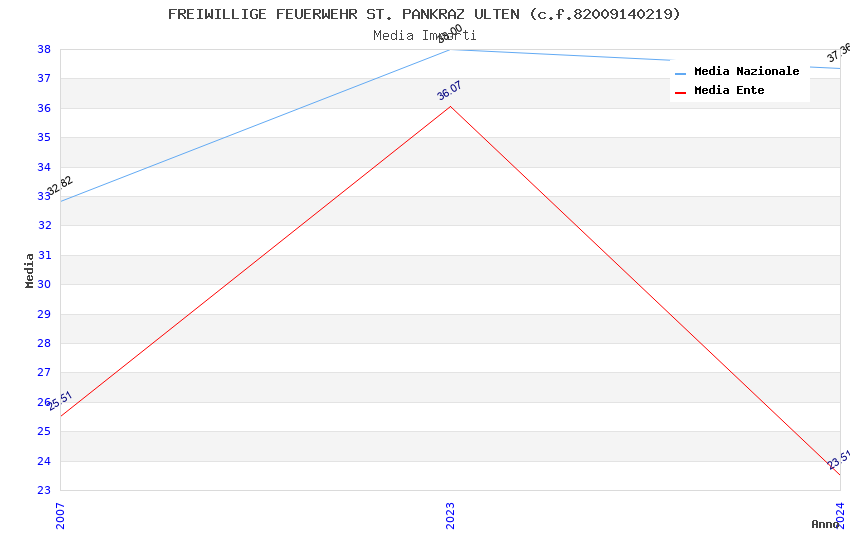
Task: Click the y-axis value 27
Action: point(44,372)
